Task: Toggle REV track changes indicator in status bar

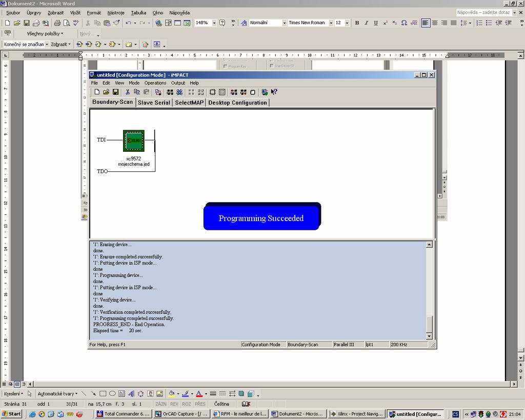Action: pyautogui.click(x=174, y=404)
